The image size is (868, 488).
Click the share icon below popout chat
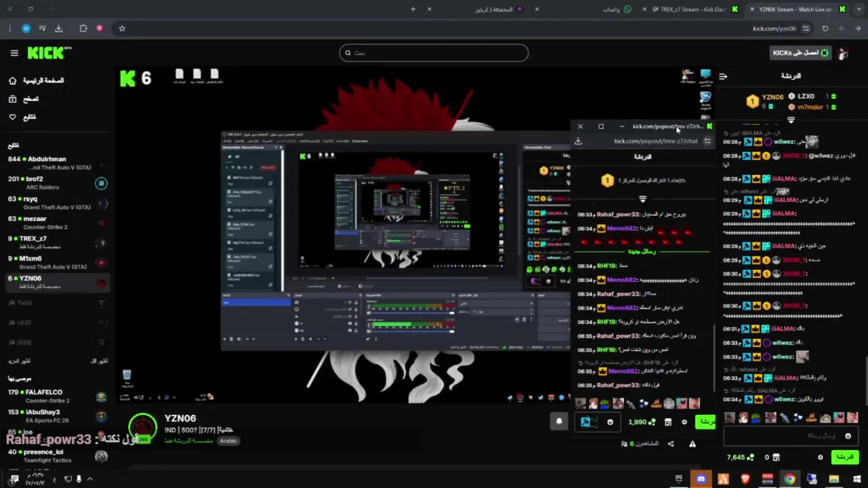point(671,444)
